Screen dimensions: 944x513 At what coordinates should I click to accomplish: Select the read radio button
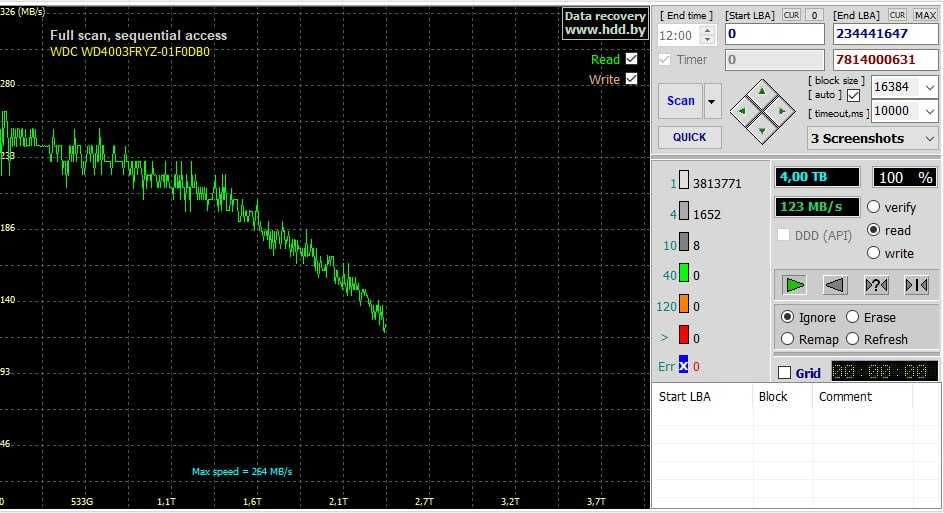click(874, 230)
